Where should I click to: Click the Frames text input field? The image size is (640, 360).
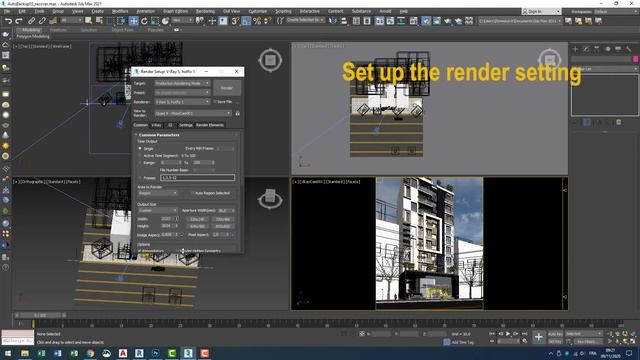(x=198, y=178)
